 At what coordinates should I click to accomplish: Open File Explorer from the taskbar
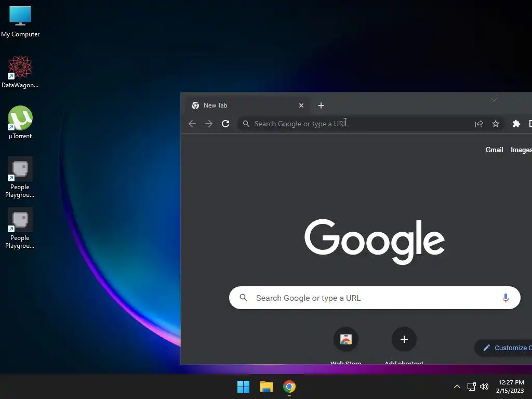[267, 387]
